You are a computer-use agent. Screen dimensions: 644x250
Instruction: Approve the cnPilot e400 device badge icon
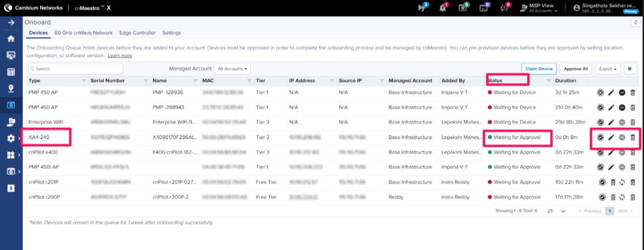(600, 152)
